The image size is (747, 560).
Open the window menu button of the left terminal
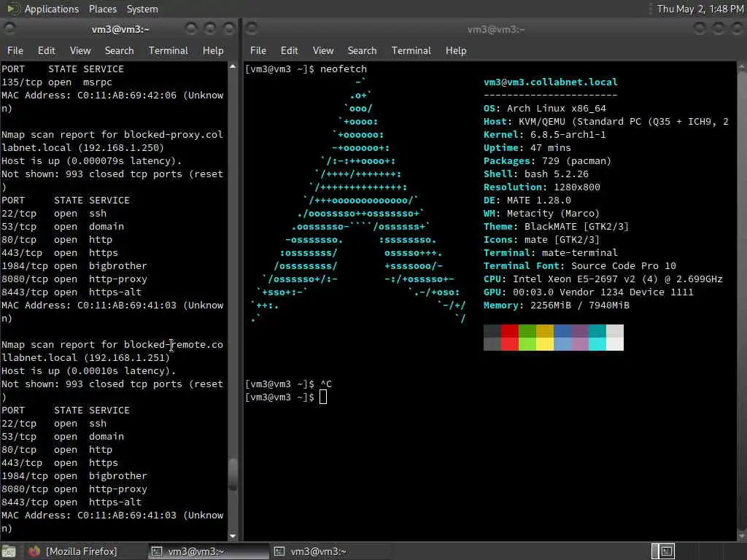tap(9, 29)
